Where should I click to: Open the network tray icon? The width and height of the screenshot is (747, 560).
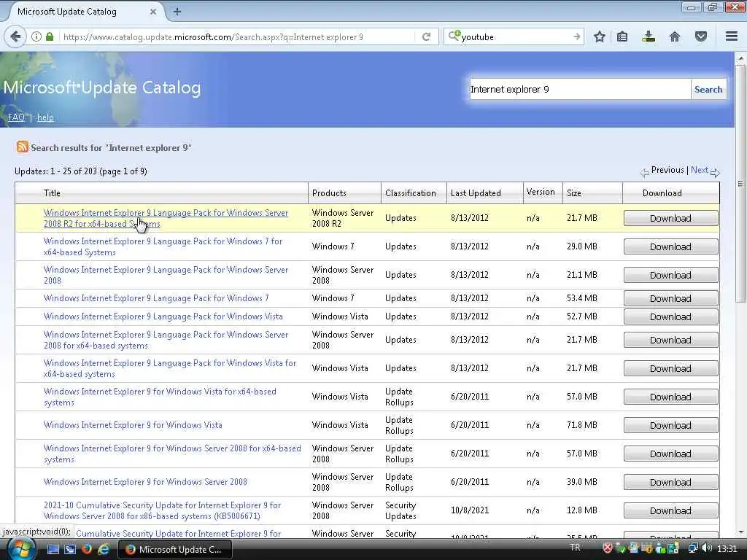click(694, 548)
